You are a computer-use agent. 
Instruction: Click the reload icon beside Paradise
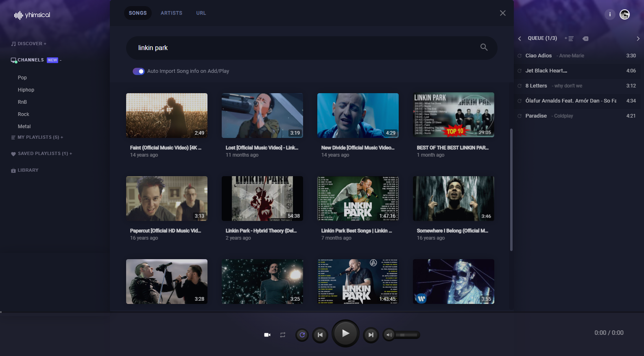[x=520, y=116]
